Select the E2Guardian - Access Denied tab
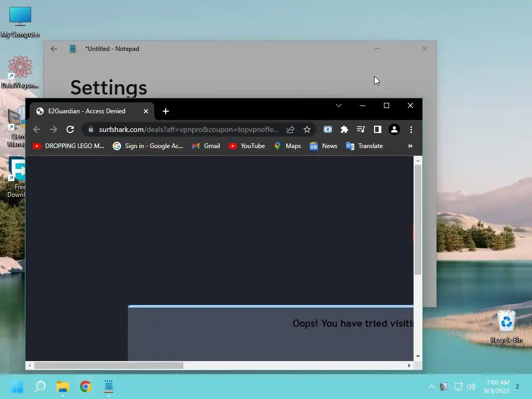The width and height of the screenshot is (532, 399). click(92, 111)
